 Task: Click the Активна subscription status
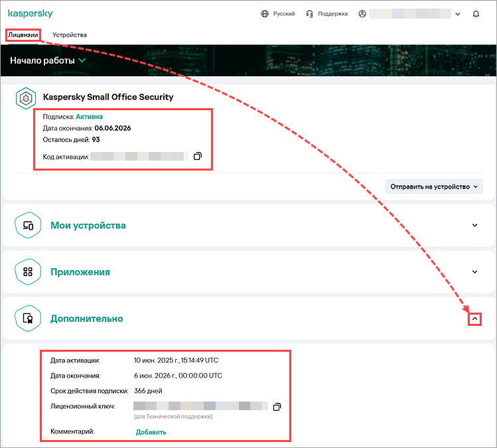click(89, 117)
